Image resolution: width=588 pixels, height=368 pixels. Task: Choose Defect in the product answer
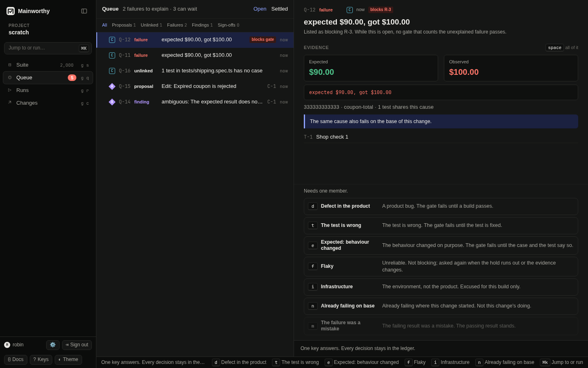click(x=441, y=206)
